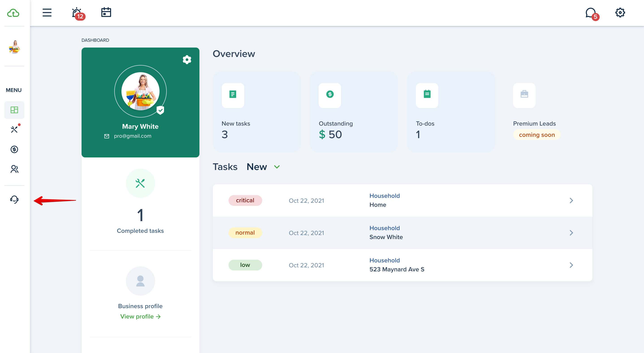Click the sidebar user avatar thumbnail
Image resolution: width=644 pixels, height=353 pixels.
pos(15,47)
